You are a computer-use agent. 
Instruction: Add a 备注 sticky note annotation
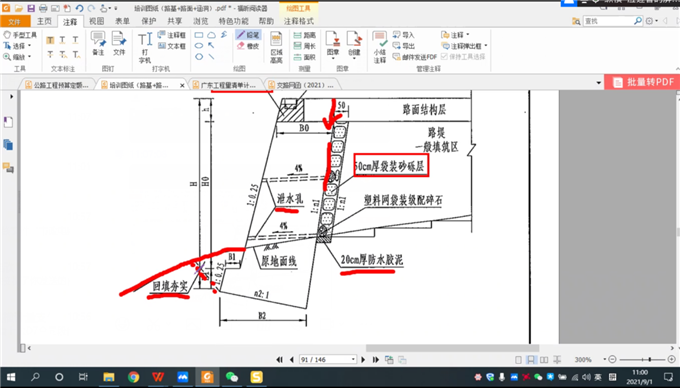(x=98, y=43)
